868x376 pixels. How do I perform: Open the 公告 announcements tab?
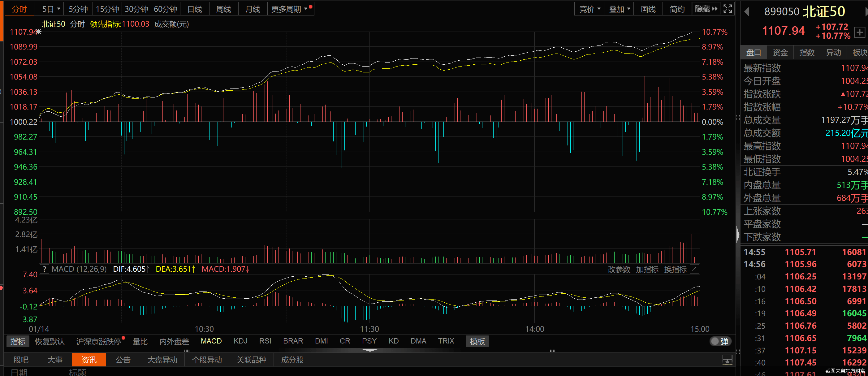click(123, 360)
